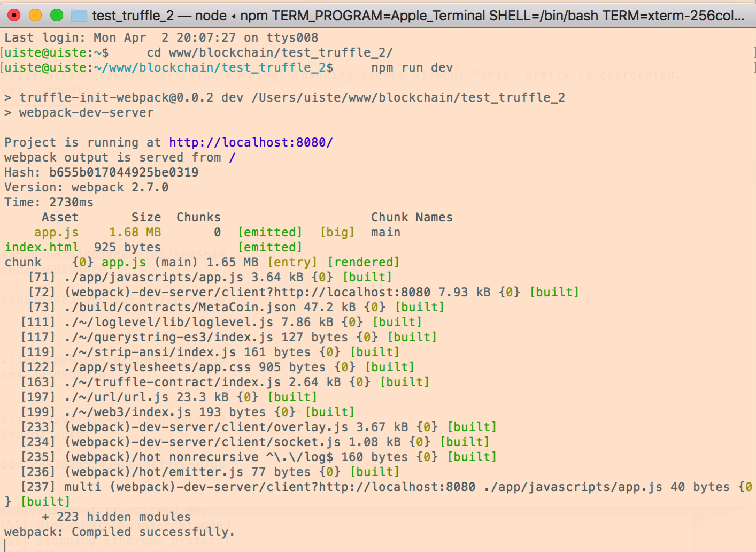The width and height of the screenshot is (756, 552).
Task: Minimize the terminal using the yellow button
Action: (35, 16)
